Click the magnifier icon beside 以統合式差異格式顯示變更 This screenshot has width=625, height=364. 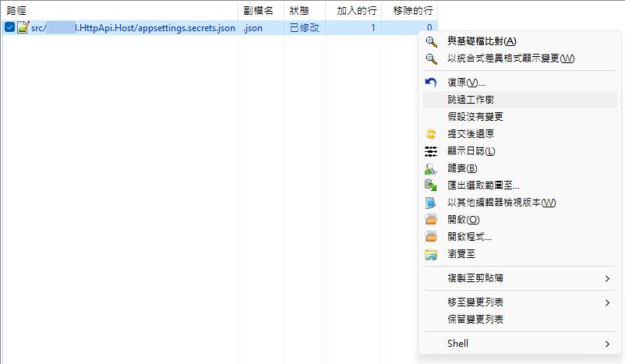(431, 58)
